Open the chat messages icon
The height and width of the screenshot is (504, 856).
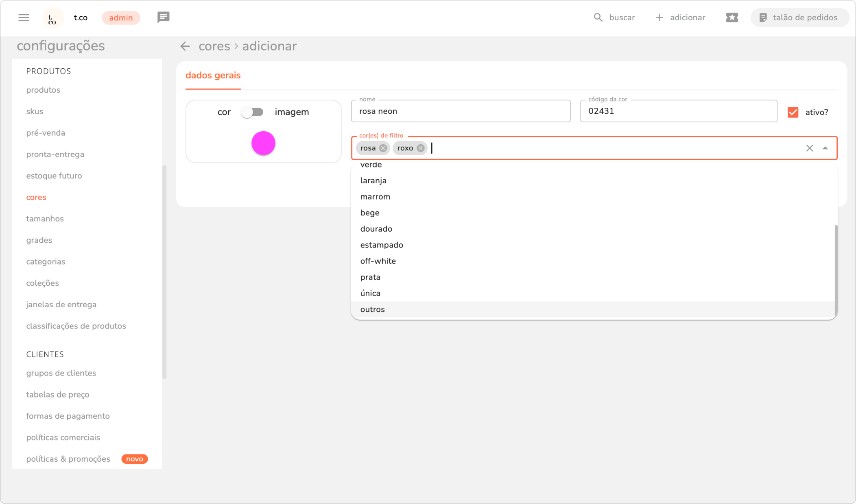coord(163,17)
